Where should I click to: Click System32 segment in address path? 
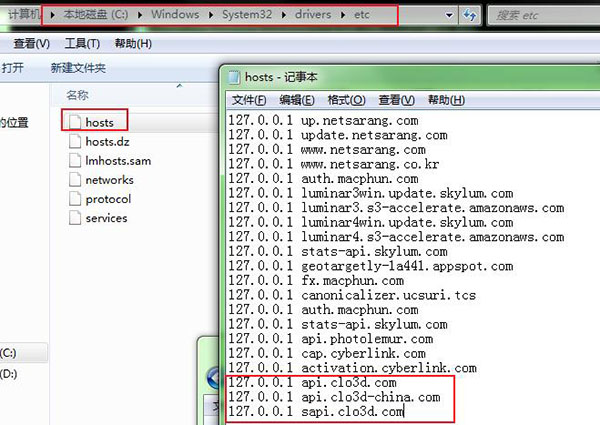(247, 15)
